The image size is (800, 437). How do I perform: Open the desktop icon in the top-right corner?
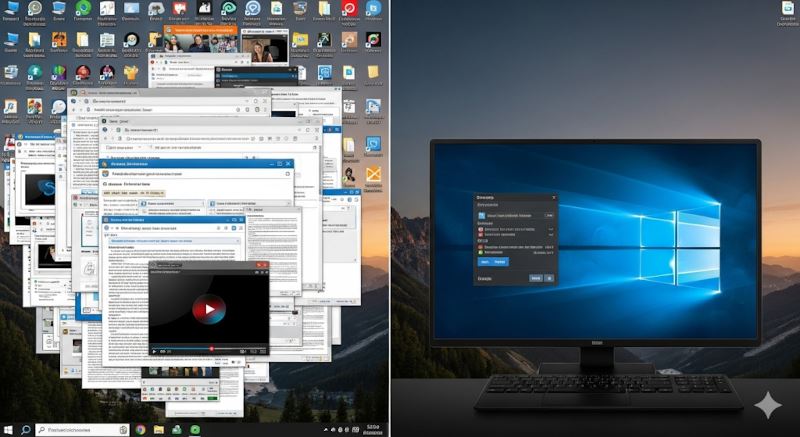tap(787, 12)
